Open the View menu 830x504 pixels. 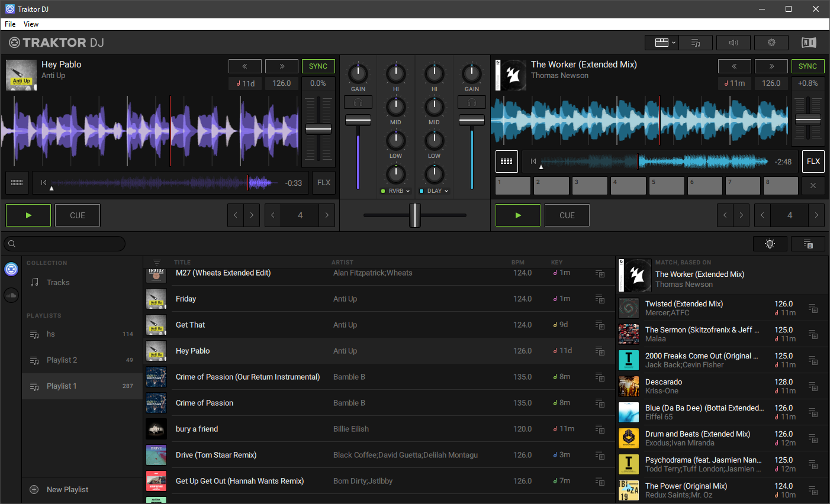click(x=31, y=24)
